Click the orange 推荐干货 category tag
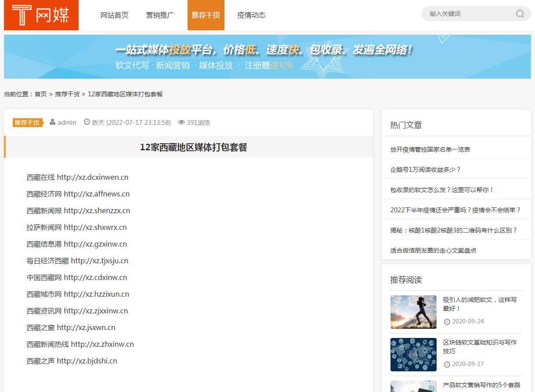Image resolution: width=535 pixels, height=392 pixels. click(28, 123)
